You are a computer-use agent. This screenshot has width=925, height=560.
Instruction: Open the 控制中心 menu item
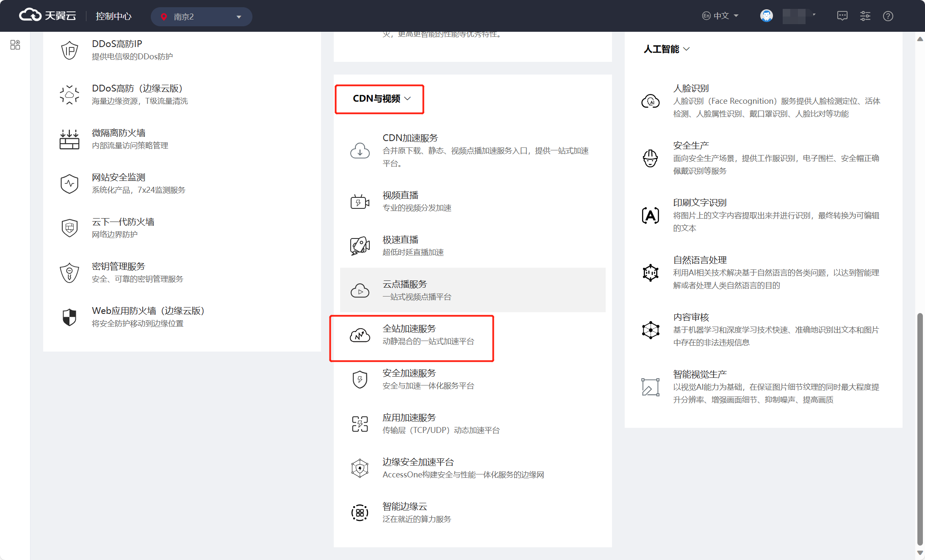(x=114, y=16)
